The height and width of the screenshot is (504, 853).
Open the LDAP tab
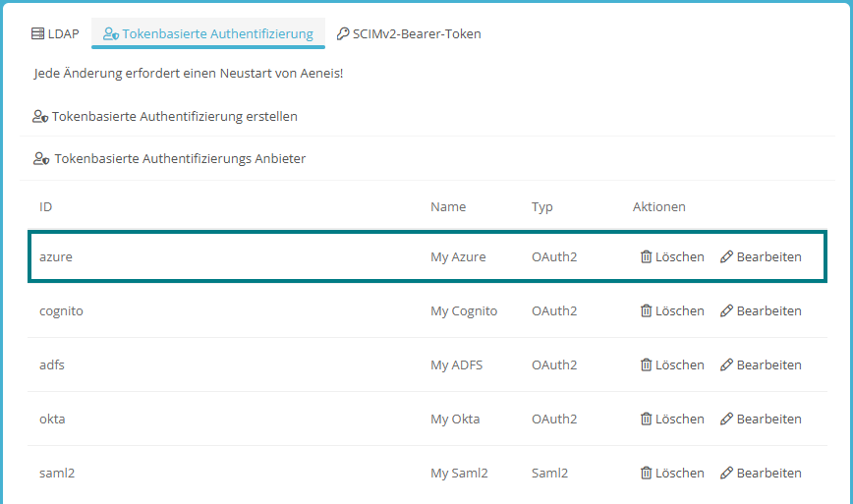coord(55,34)
